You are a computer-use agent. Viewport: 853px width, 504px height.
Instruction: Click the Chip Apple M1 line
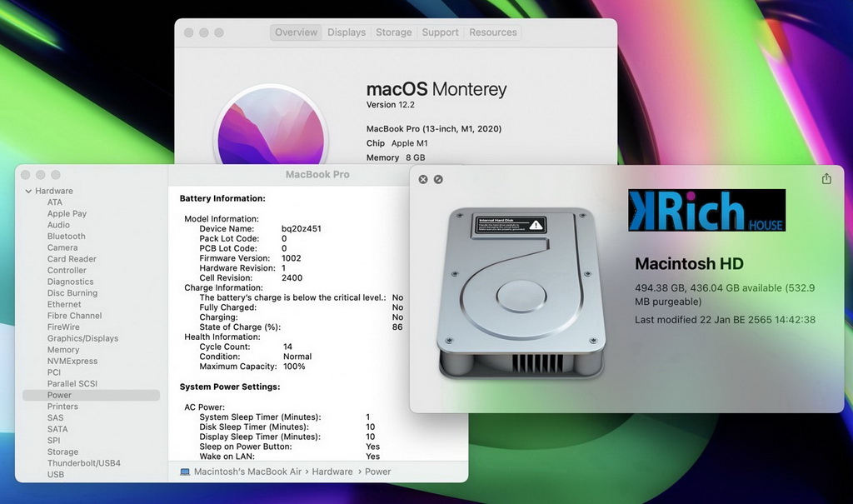[x=397, y=143]
